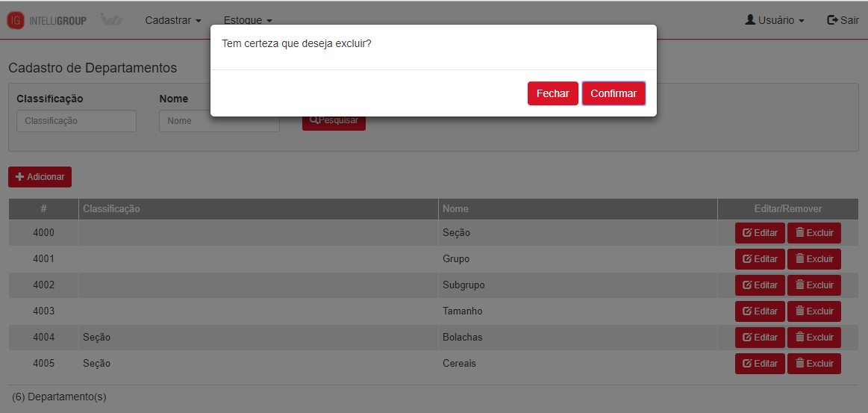
Task: Expand the Estoque dropdown menu
Action: [248, 20]
